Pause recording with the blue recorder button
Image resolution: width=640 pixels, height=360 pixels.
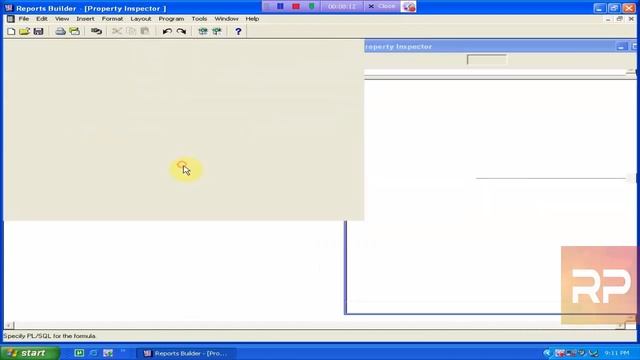pos(280,6)
